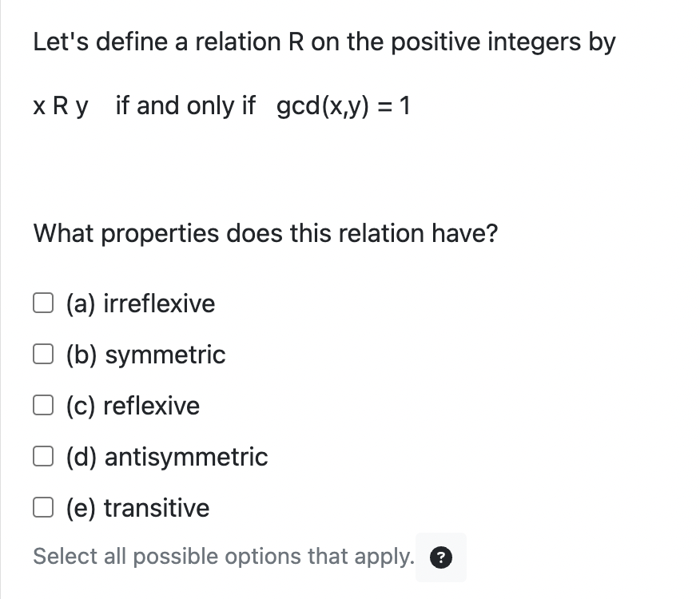
Task: Click the grey help button next to the instructions
Action: click(440, 557)
